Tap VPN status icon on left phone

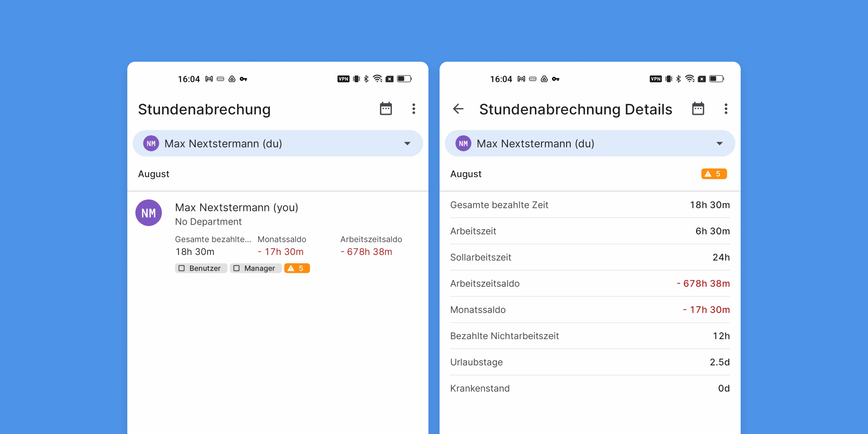[x=343, y=79]
